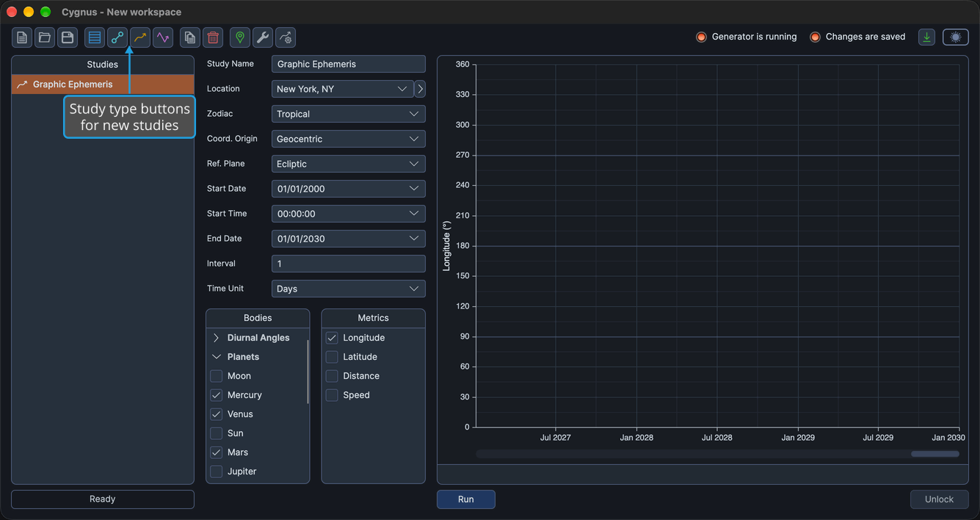
Task: Click the Longitude (°) axis title
Action: 446,246
